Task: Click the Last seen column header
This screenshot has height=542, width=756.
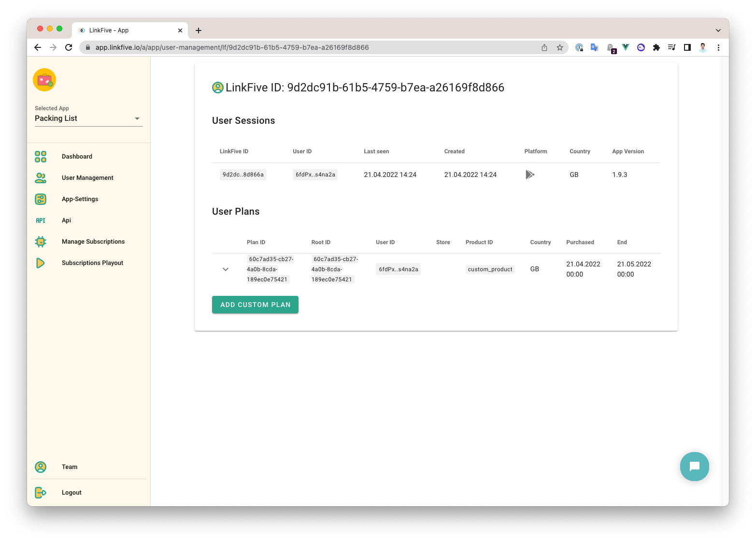Action: pos(376,151)
